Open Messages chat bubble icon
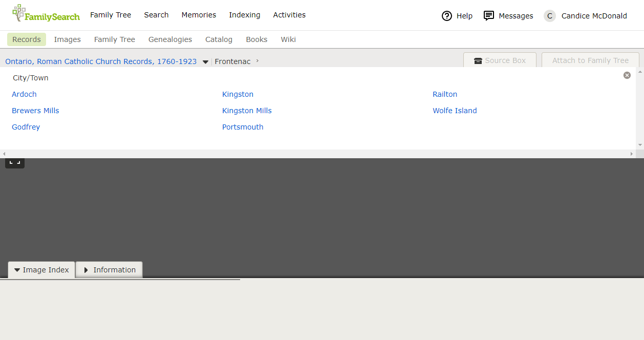 tap(489, 16)
